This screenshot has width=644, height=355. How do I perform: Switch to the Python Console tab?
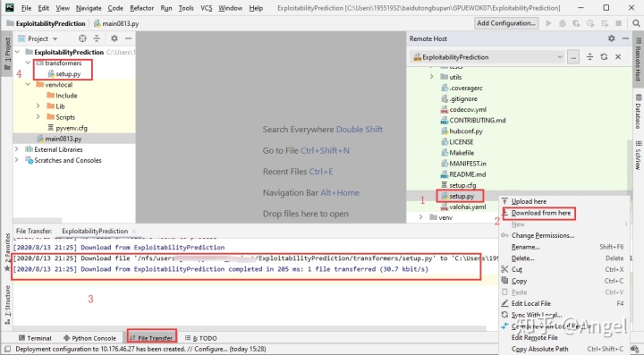pos(89,338)
